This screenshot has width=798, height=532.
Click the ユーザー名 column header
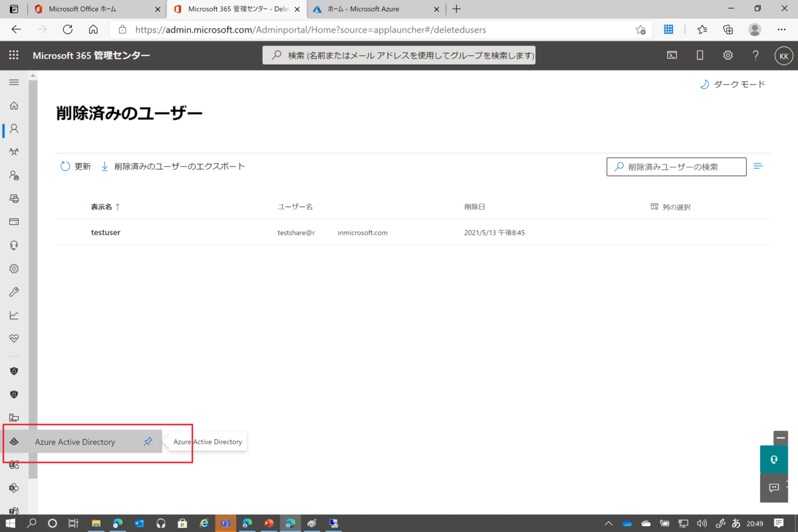click(x=295, y=207)
